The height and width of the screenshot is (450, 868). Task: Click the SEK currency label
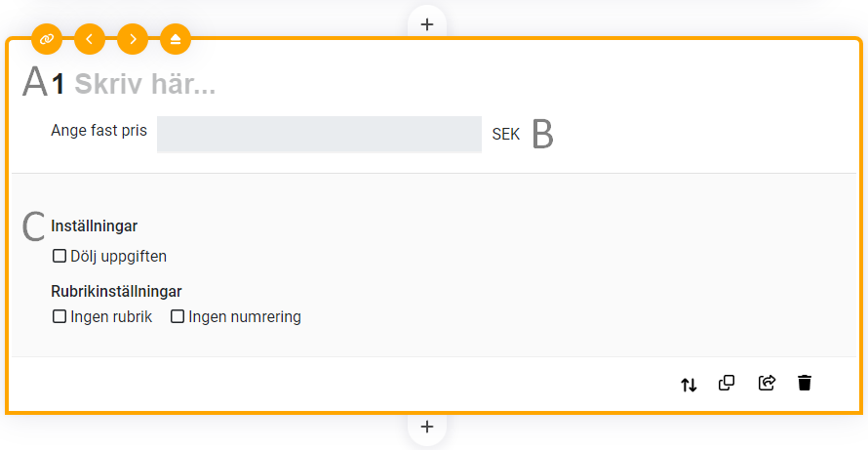(x=506, y=135)
